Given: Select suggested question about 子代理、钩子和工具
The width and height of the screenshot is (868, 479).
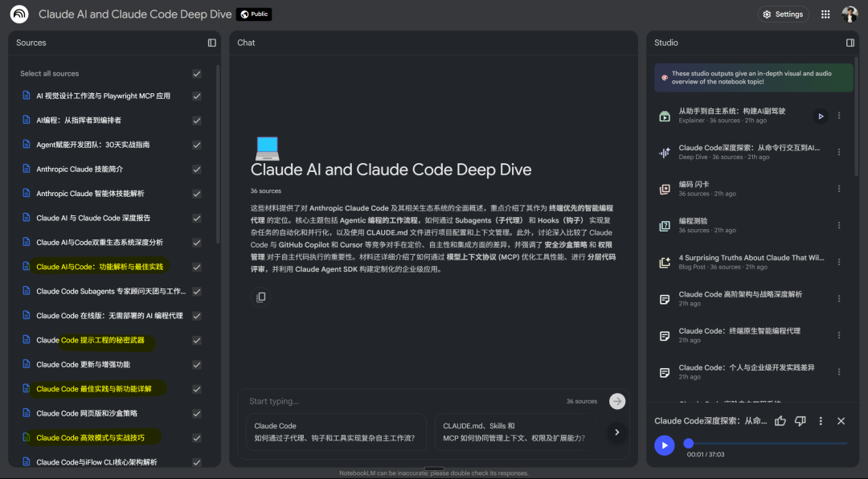Looking at the screenshot, I should [336, 432].
